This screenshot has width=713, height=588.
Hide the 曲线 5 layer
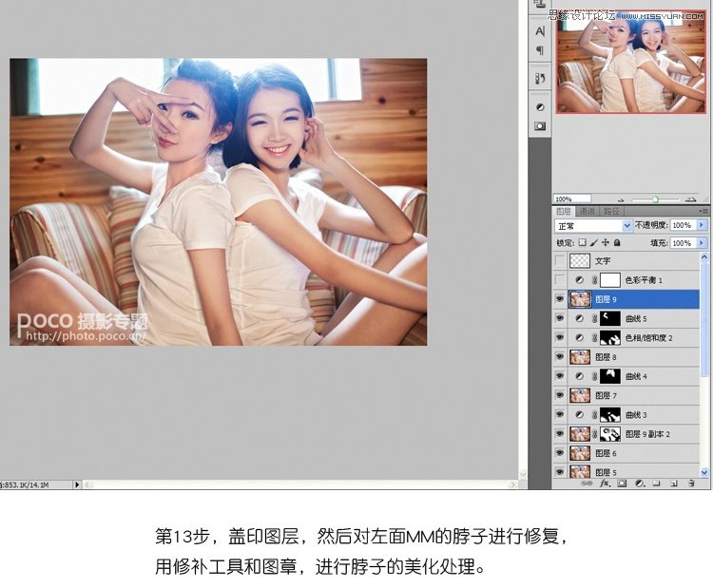point(560,318)
